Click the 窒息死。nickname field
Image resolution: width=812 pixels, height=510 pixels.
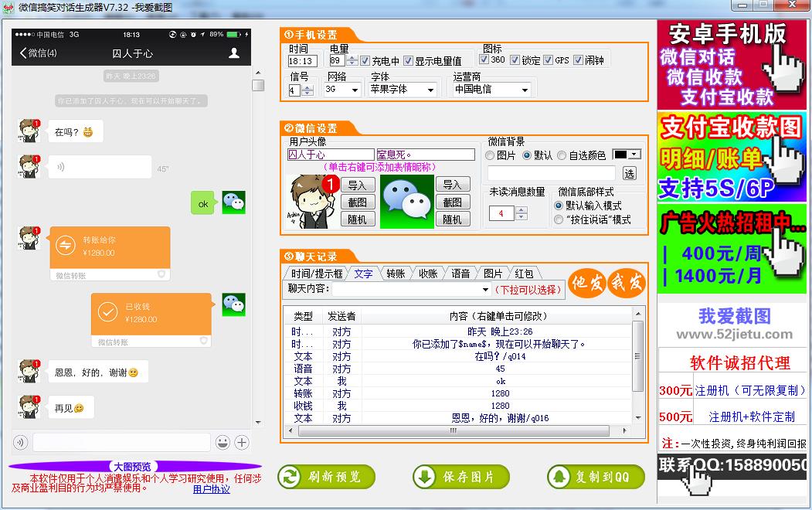tap(426, 155)
